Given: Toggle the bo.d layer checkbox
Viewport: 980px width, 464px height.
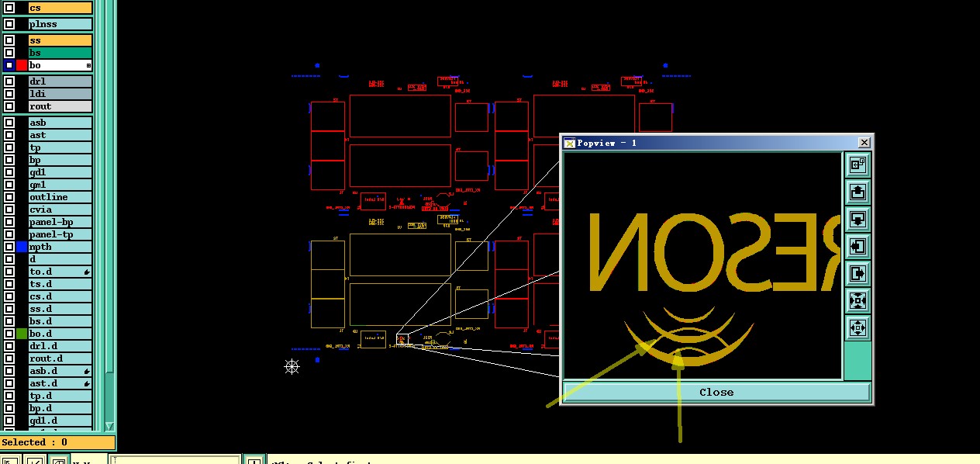Looking at the screenshot, I should (x=9, y=334).
